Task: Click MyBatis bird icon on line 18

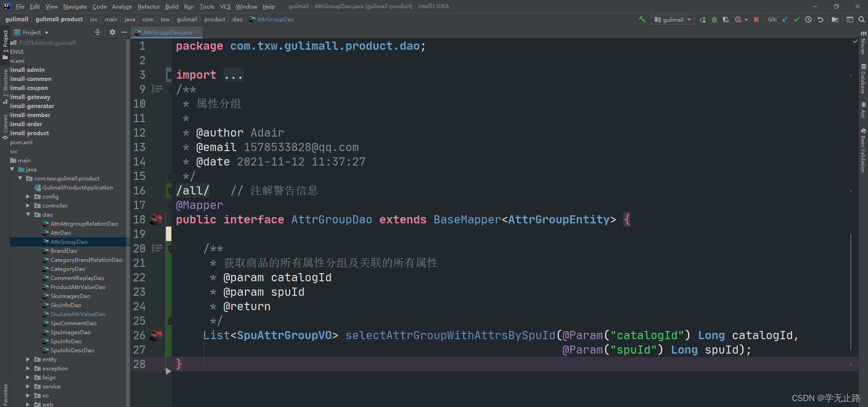Action: click(x=156, y=219)
